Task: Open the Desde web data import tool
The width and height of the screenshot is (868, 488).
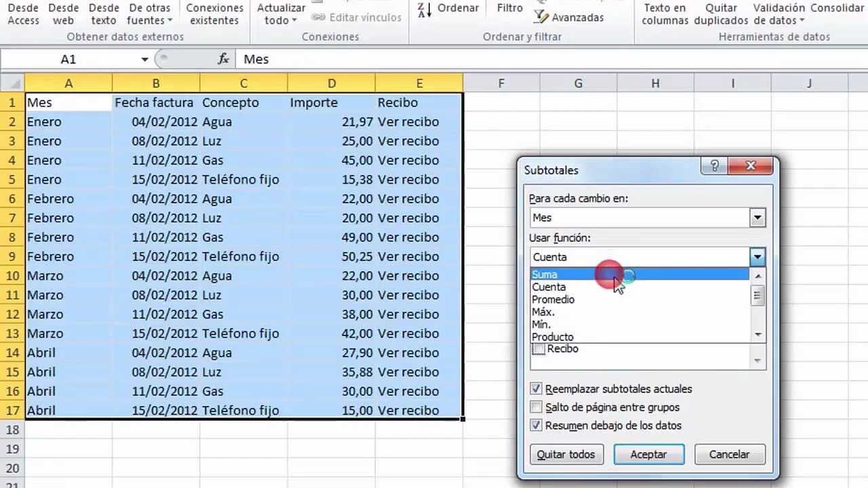Action: tap(63, 14)
